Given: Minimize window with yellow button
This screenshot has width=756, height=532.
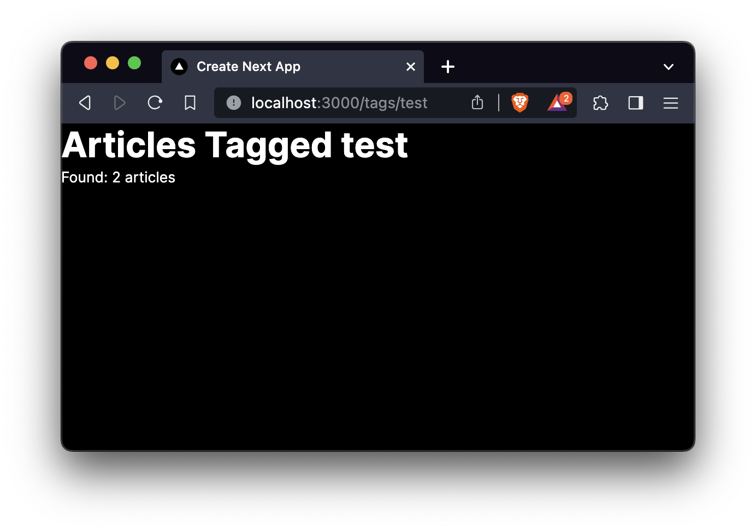Looking at the screenshot, I should [x=113, y=63].
